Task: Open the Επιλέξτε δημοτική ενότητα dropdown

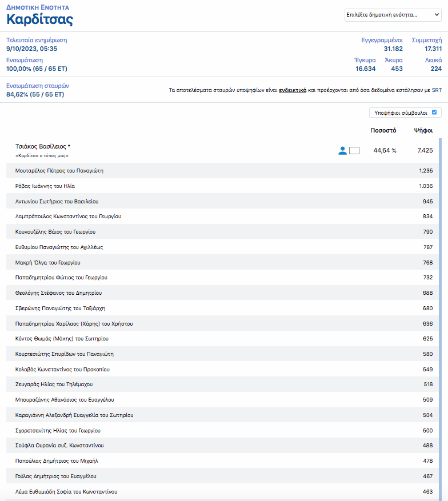Action: (x=393, y=15)
